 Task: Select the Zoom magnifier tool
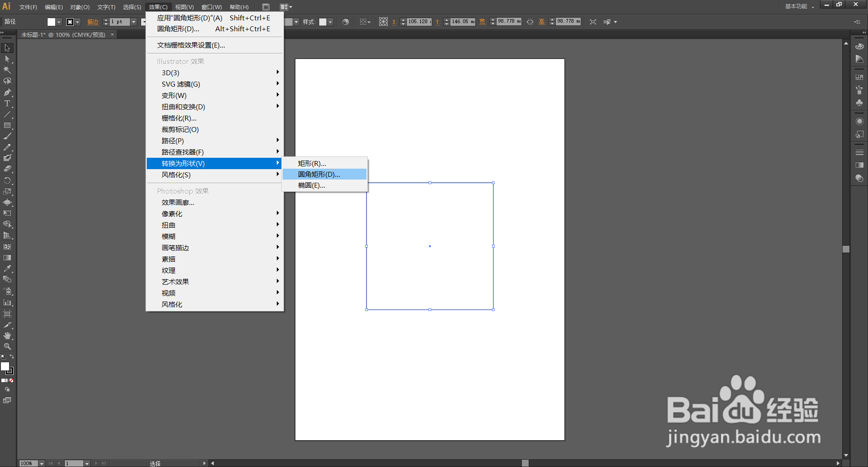(x=7, y=346)
